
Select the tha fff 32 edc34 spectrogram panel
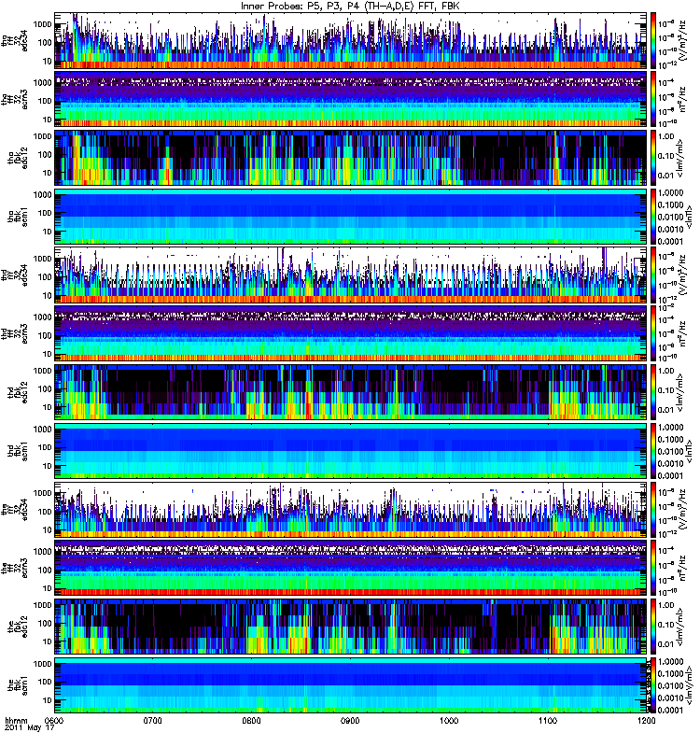pos(350,40)
